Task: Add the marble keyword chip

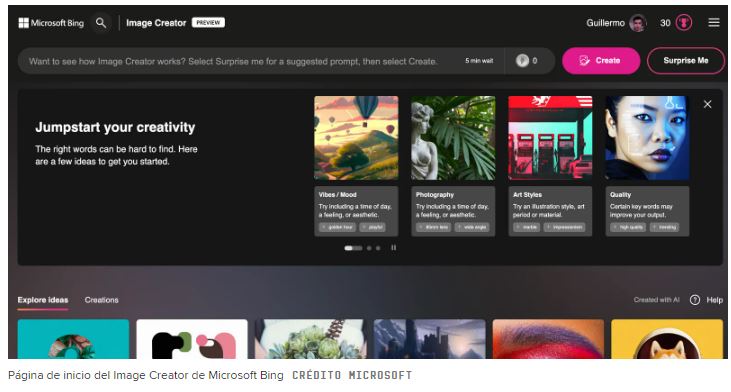Action: click(x=527, y=227)
